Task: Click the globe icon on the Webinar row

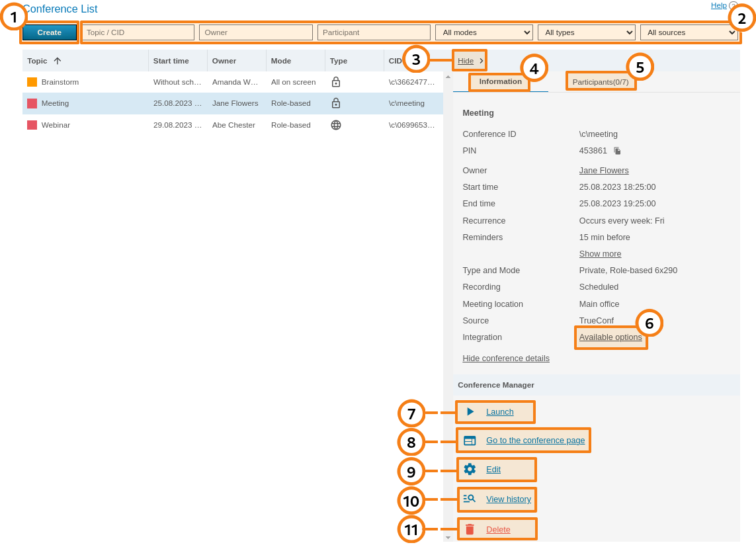Action: coord(335,125)
